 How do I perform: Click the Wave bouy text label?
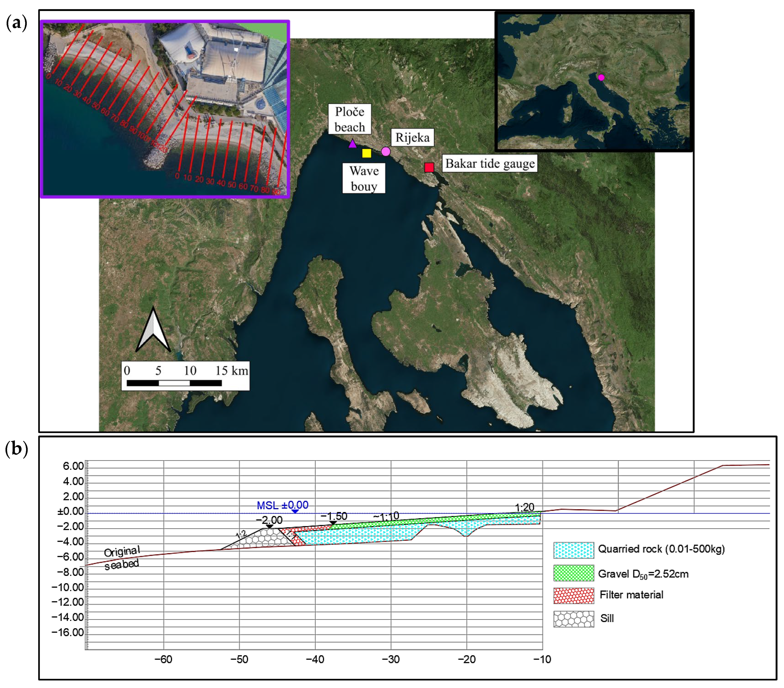pyautogui.click(x=364, y=178)
